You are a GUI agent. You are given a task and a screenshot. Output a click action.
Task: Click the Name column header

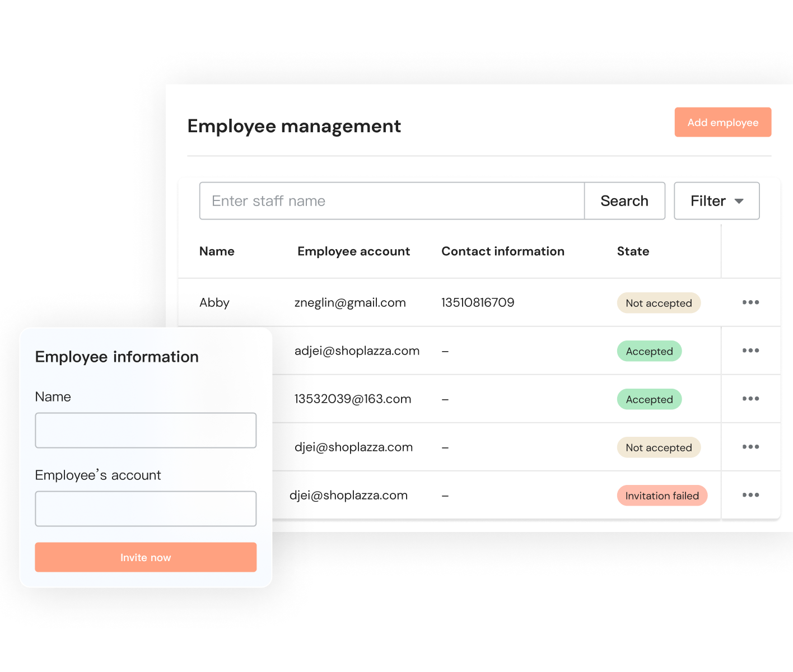tap(217, 251)
